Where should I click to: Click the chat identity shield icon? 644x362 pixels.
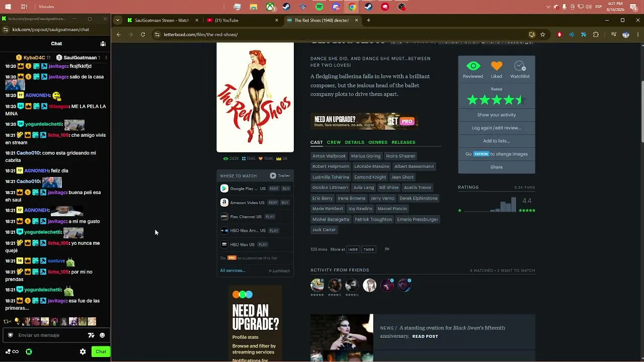coord(10,335)
